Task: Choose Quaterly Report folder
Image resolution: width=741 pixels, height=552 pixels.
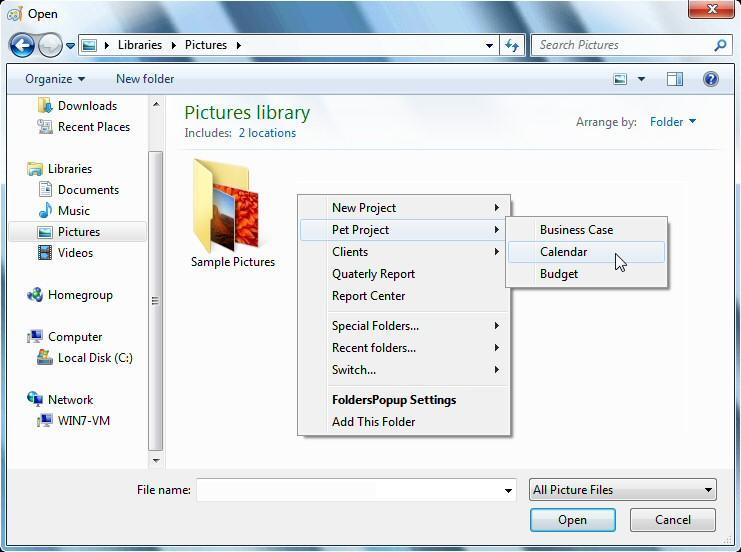Action: [x=405, y=274]
